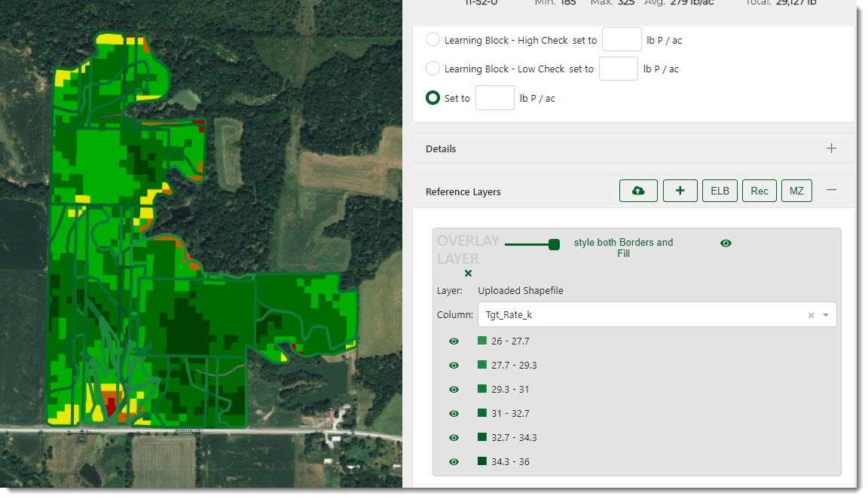The image size is (868, 499).
Task: Toggle visibility of 34.3 - 36 range
Action: tap(454, 462)
